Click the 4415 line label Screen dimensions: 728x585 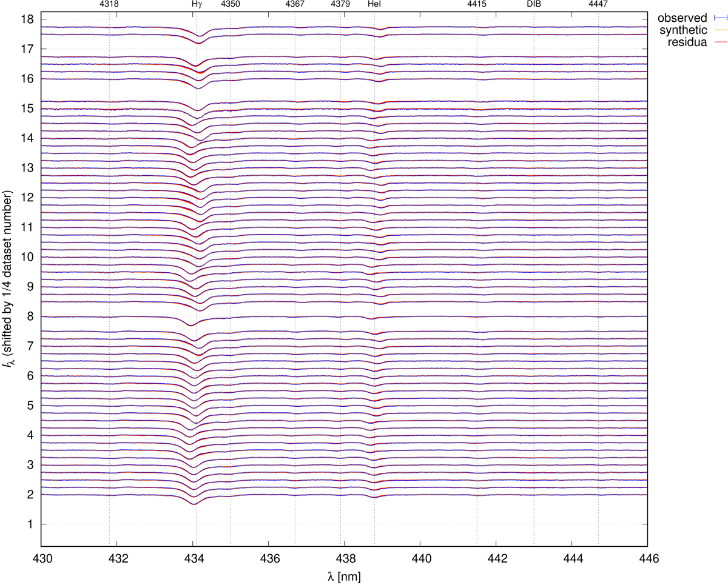click(477, 5)
